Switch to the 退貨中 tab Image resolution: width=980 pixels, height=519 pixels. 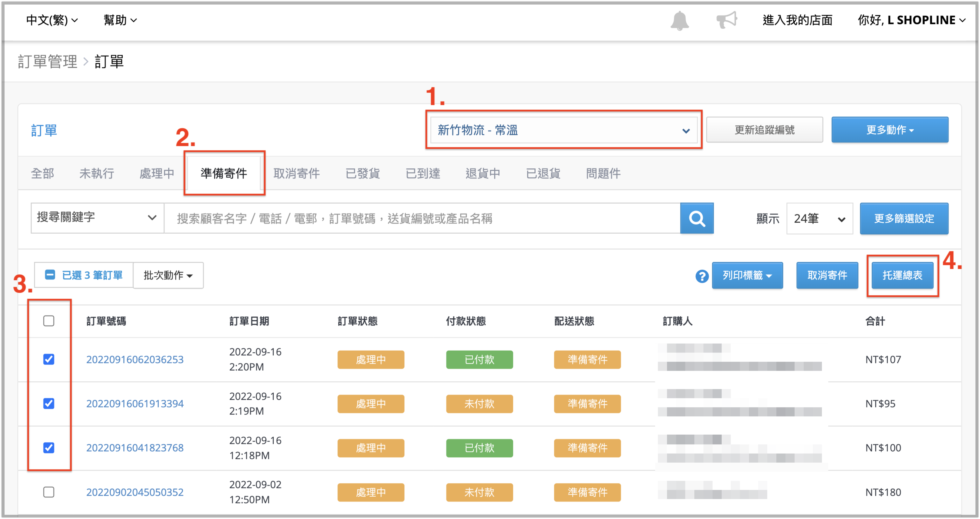point(483,173)
